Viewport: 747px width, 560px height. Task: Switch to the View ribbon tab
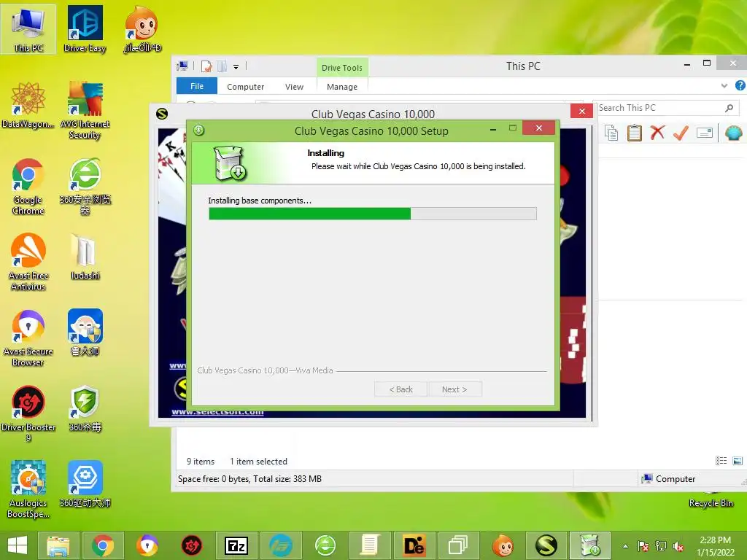(x=294, y=87)
